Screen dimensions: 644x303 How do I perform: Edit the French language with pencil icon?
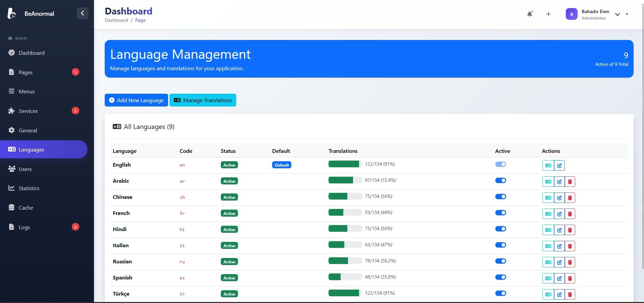[559, 214]
